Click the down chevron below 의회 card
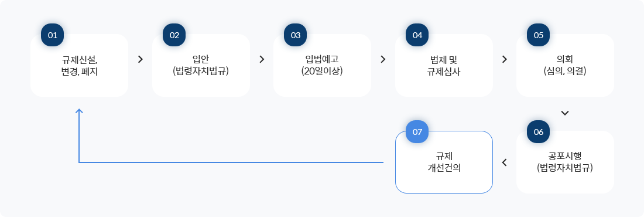Viewport: 644px width, 217px height. [x=565, y=113]
